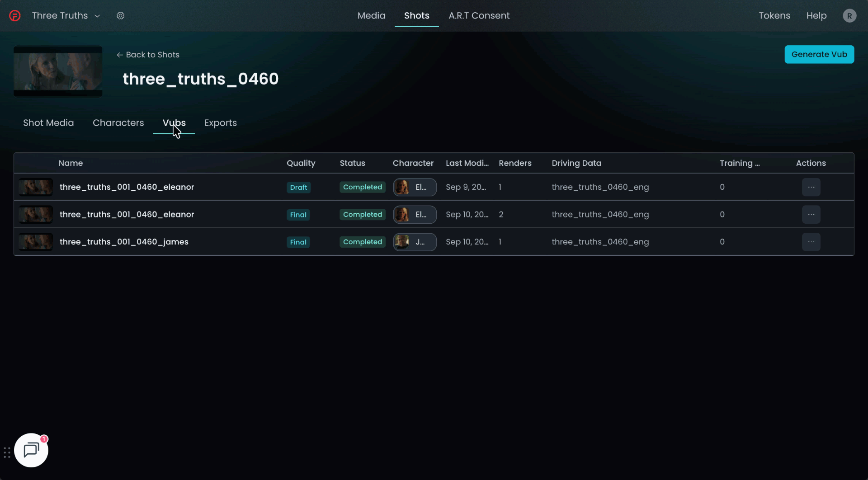Open the R user avatar menu
The width and height of the screenshot is (868, 480).
click(x=849, y=16)
